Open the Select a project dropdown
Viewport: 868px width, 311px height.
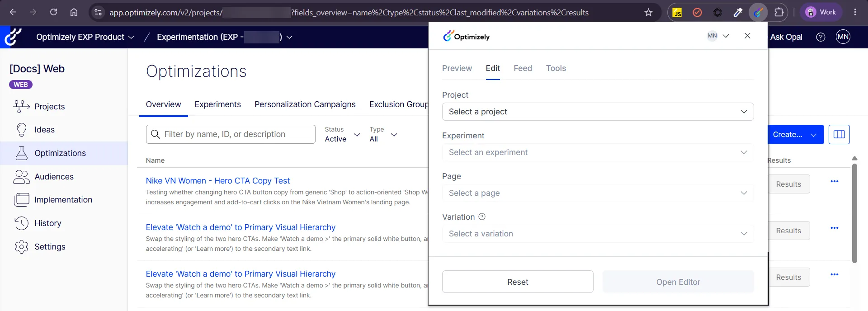tap(598, 112)
